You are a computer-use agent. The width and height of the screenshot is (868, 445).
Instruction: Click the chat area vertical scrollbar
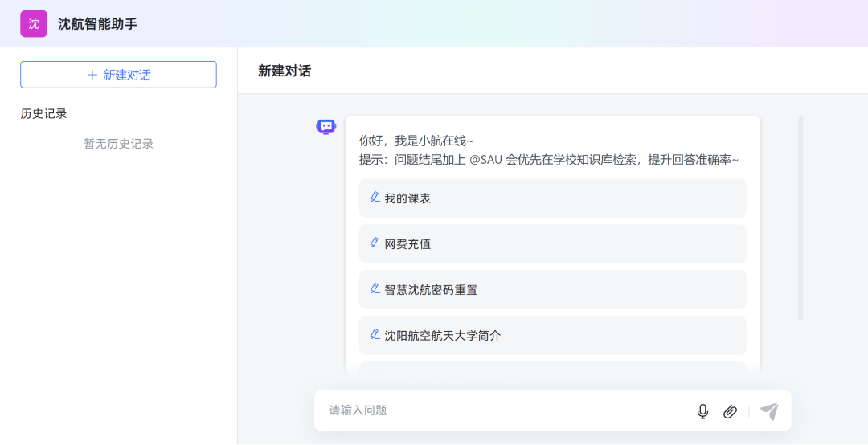pos(800,218)
